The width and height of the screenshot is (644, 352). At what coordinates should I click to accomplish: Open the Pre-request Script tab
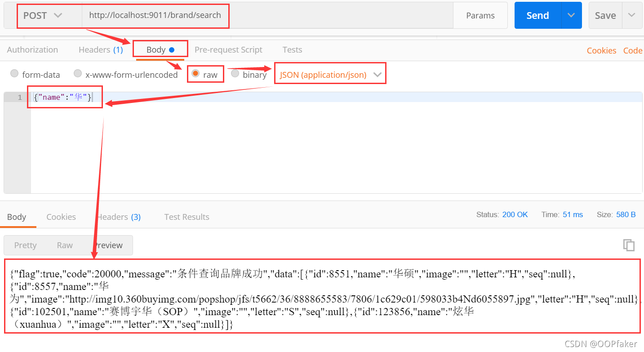tap(228, 50)
